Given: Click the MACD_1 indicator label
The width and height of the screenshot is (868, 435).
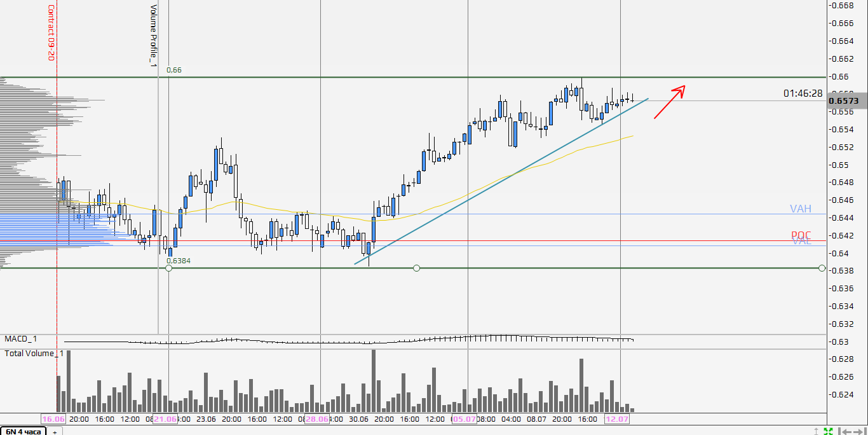Looking at the screenshot, I should (22, 339).
